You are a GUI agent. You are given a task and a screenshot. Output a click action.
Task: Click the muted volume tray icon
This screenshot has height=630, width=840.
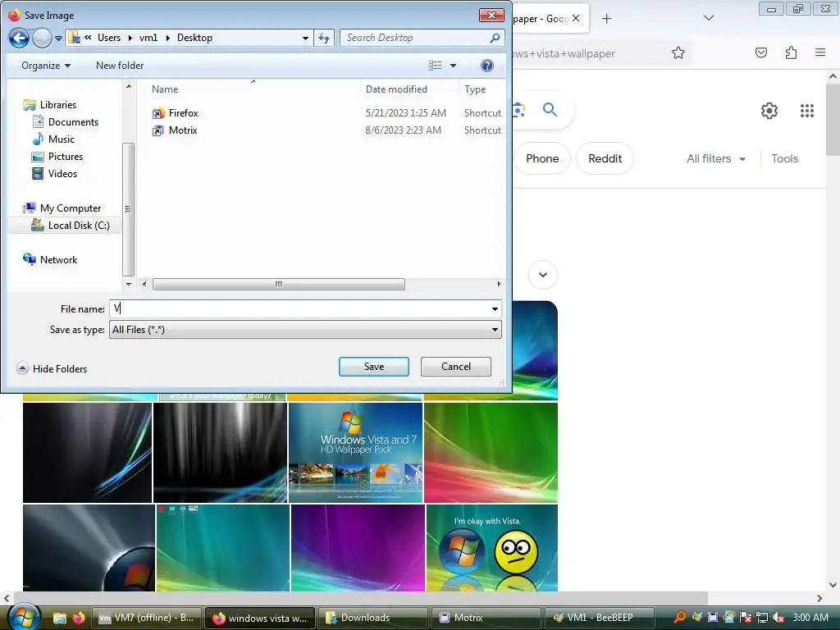pyautogui.click(x=778, y=618)
